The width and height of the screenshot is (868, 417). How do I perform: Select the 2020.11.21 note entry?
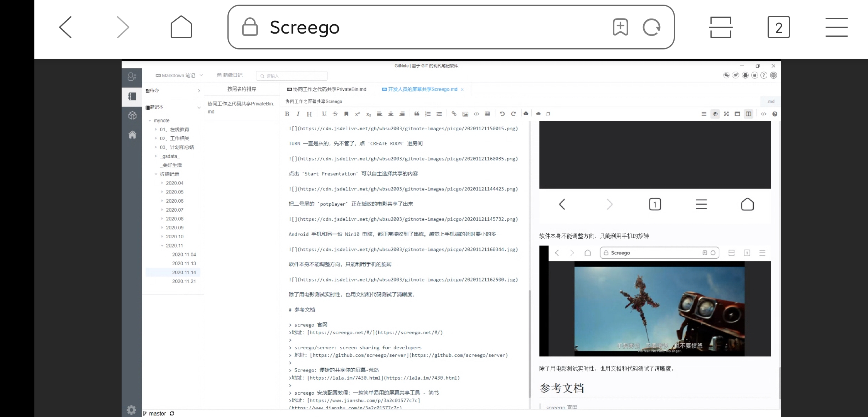tap(184, 281)
